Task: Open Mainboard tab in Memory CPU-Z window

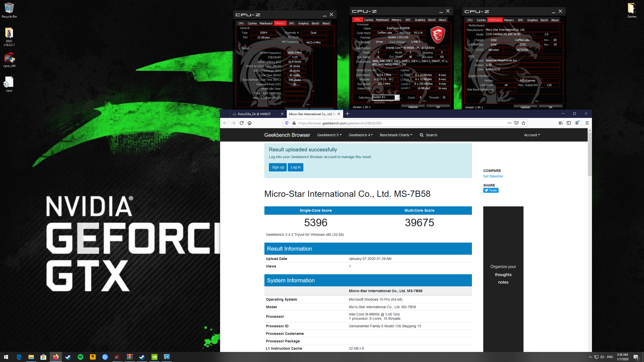Action: (x=266, y=23)
